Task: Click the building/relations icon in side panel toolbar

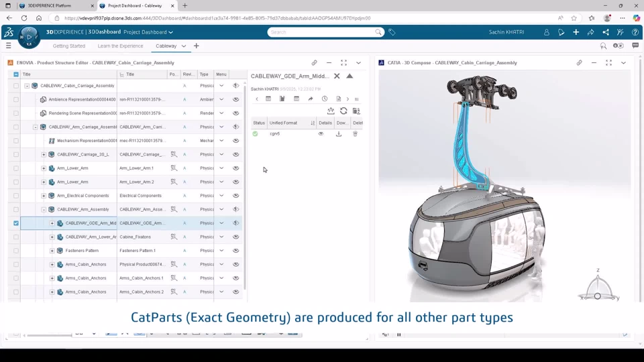Action: [282, 99]
